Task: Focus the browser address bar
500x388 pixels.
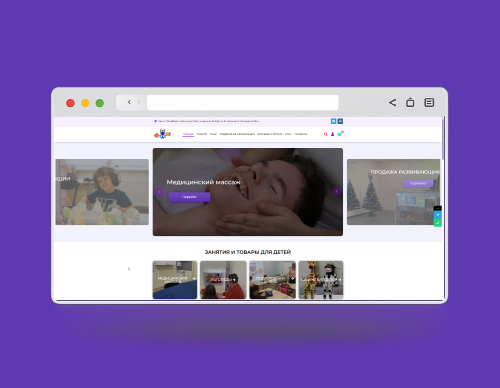Action: click(x=243, y=102)
